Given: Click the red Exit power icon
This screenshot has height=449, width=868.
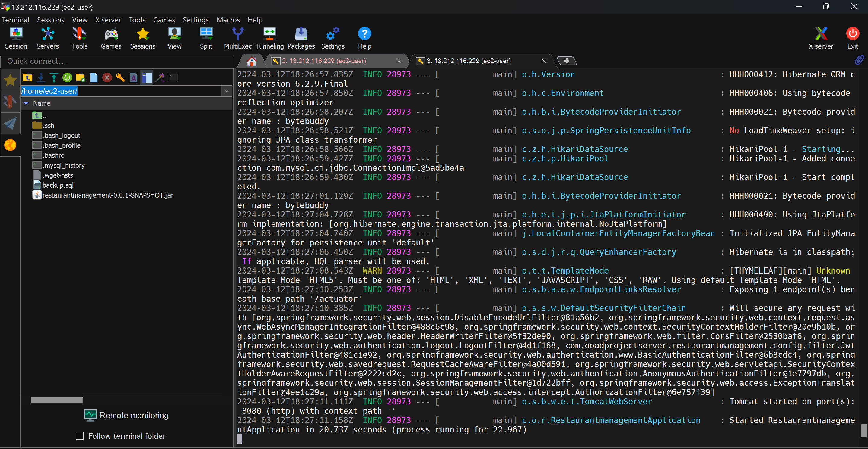Looking at the screenshot, I should [x=852, y=38].
